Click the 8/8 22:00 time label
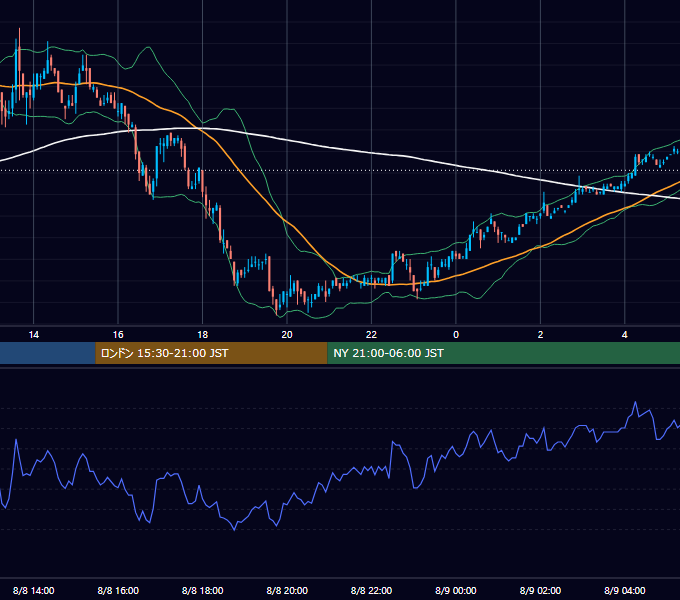680x600 pixels. point(371,590)
